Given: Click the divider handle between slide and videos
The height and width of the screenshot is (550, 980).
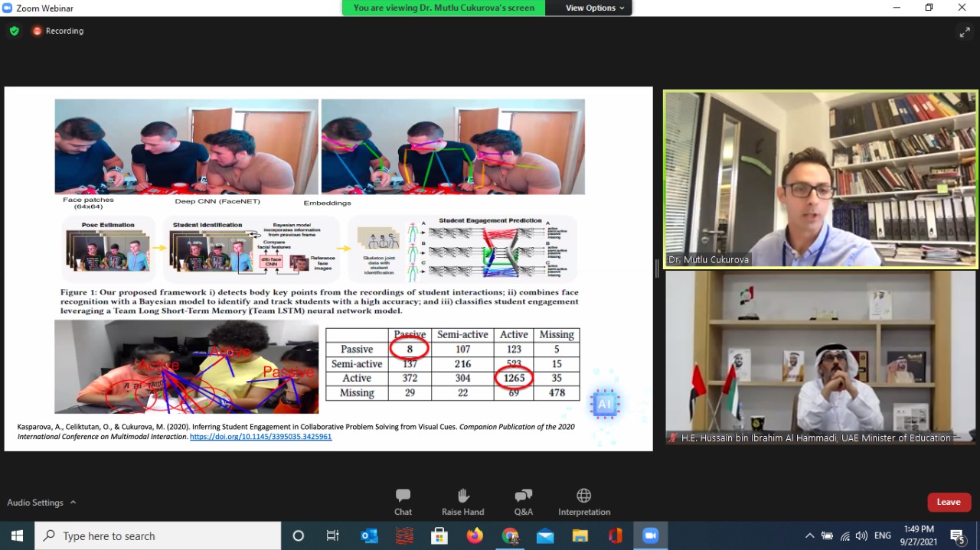Looking at the screenshot, I should tap(656, 268).
